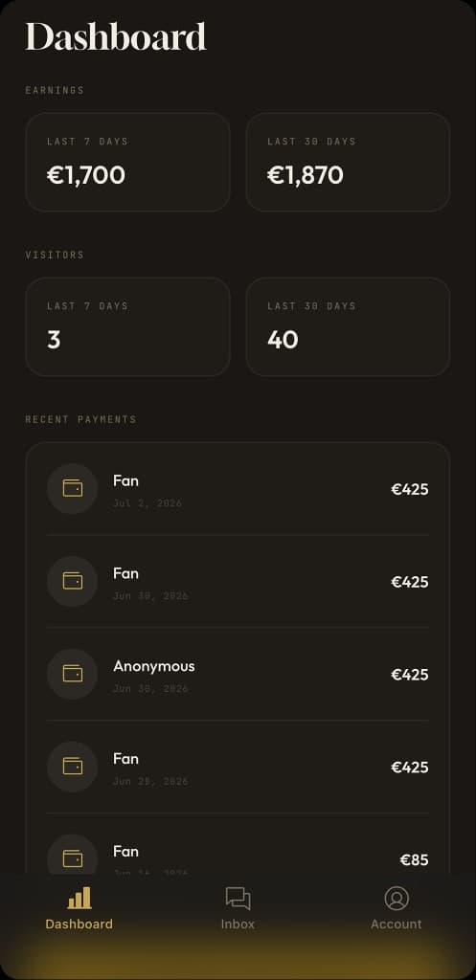476x980 pixels.
Task: Select the Fan payment dated Jul 2, 2026
Action: [238, 489]
